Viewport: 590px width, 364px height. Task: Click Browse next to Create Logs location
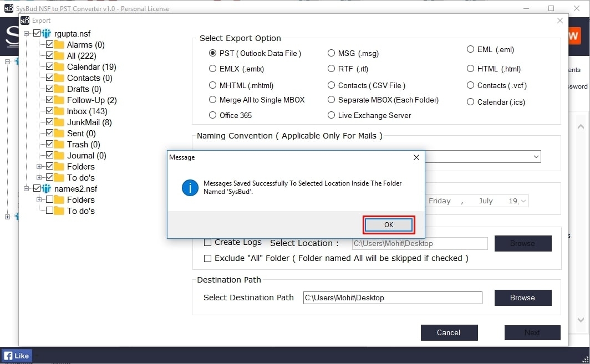(x=523, y=243)
